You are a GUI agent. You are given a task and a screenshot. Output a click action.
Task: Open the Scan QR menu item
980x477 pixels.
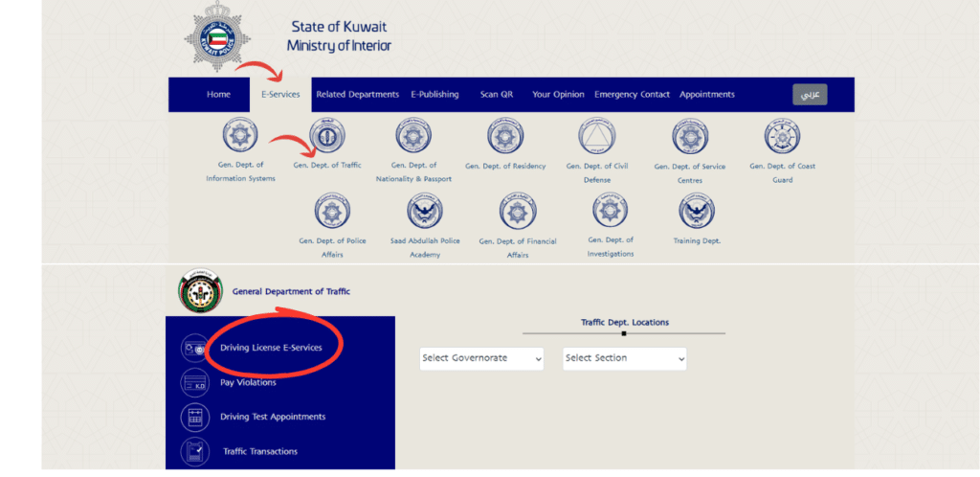click(x=496, y=95)
